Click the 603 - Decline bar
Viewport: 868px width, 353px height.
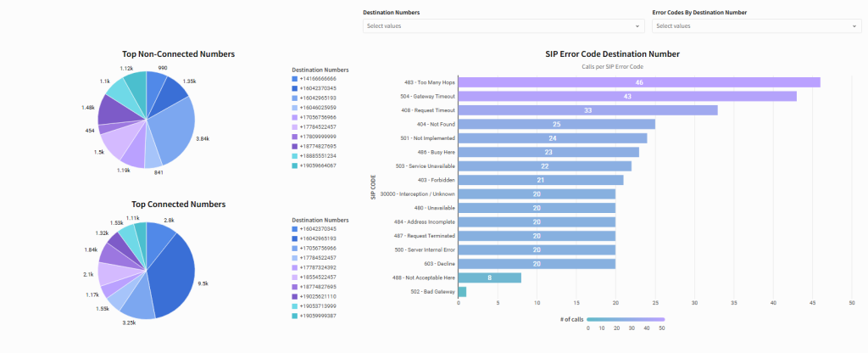pyautogui.click(x=536, y=264)
